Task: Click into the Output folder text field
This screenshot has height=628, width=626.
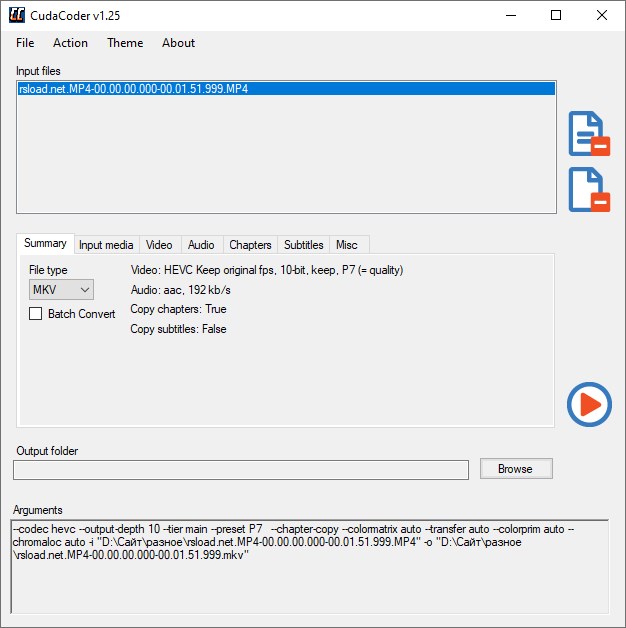Action: (x=241, y=470)
